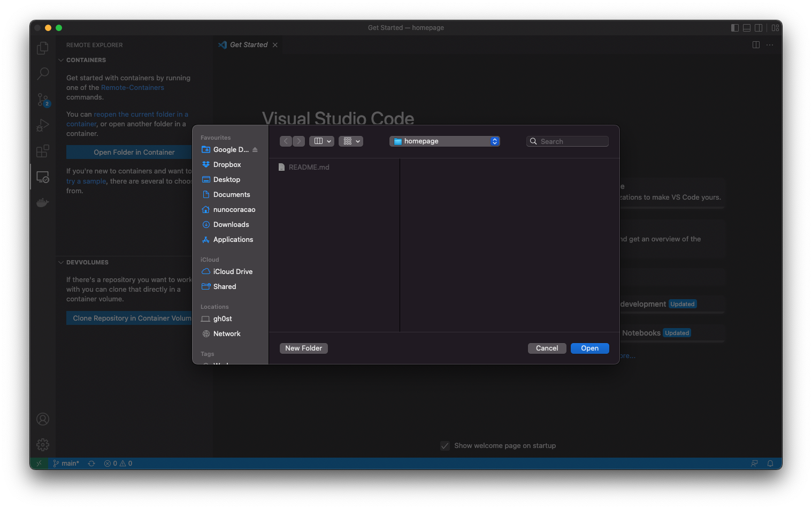This screenshot has width=812, height=509.
Task: Collapse the Containers section
Action: pyautogui.click(x=61, y=60)
